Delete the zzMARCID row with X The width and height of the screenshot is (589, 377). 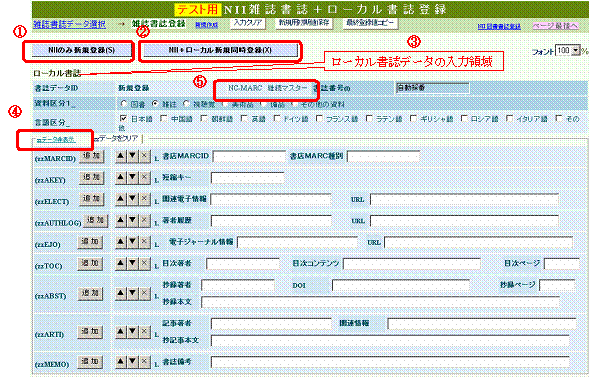144,156
